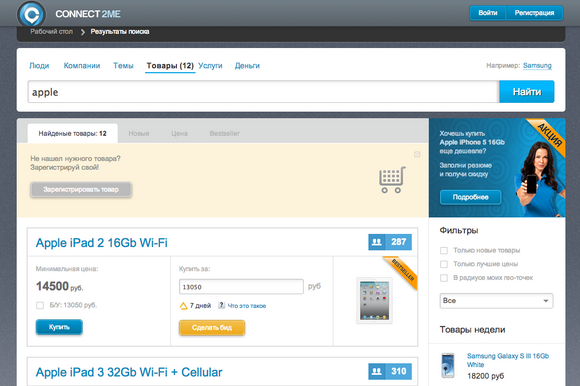Open the Все filter dropdown
Viewport: 580px width, 386px height.
pos(496,301)
